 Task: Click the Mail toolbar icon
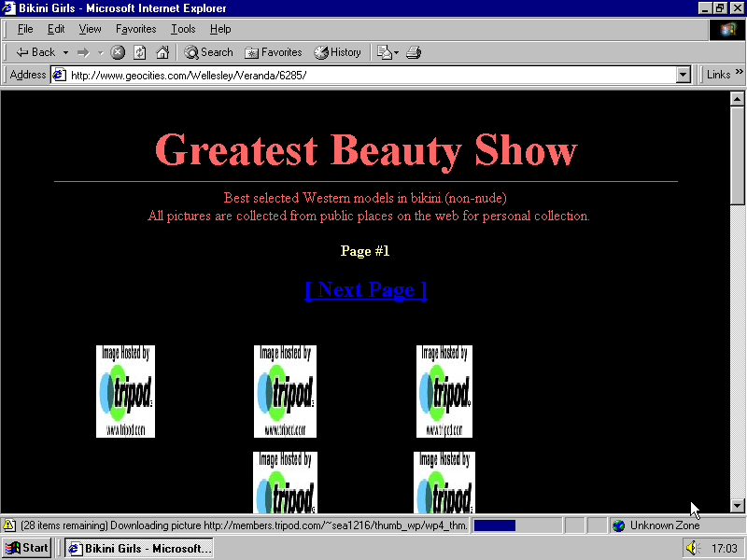384,52
